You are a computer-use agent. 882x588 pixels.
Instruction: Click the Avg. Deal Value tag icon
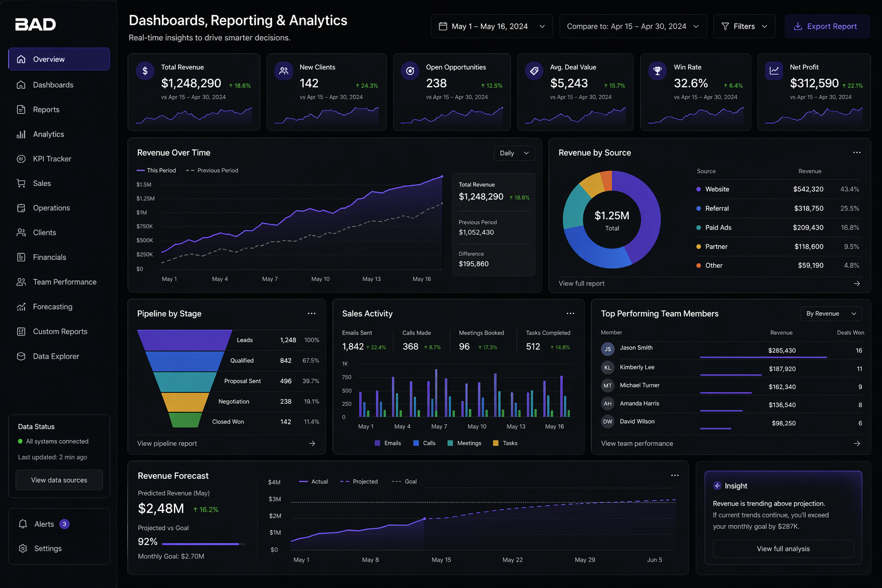tap(534, 71)
